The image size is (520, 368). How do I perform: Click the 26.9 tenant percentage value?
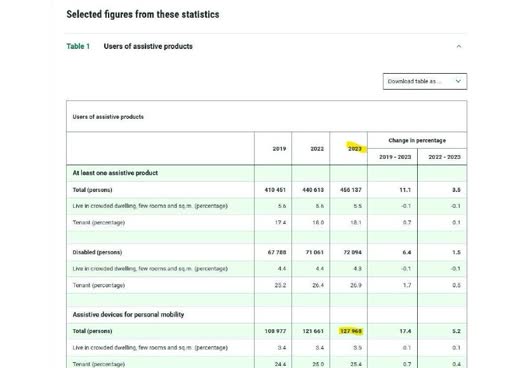(x=356, y=285)
